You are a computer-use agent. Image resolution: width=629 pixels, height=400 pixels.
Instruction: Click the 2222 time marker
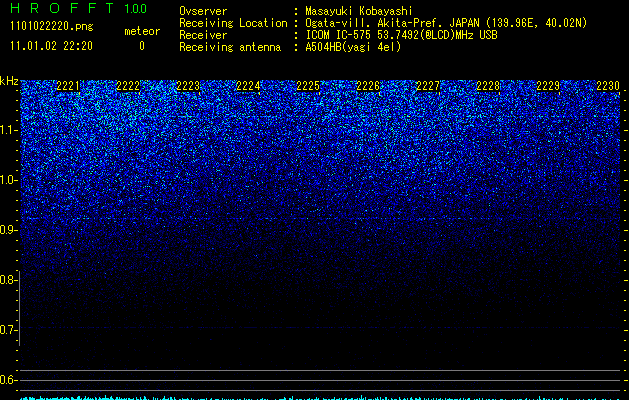pos(128,86)
